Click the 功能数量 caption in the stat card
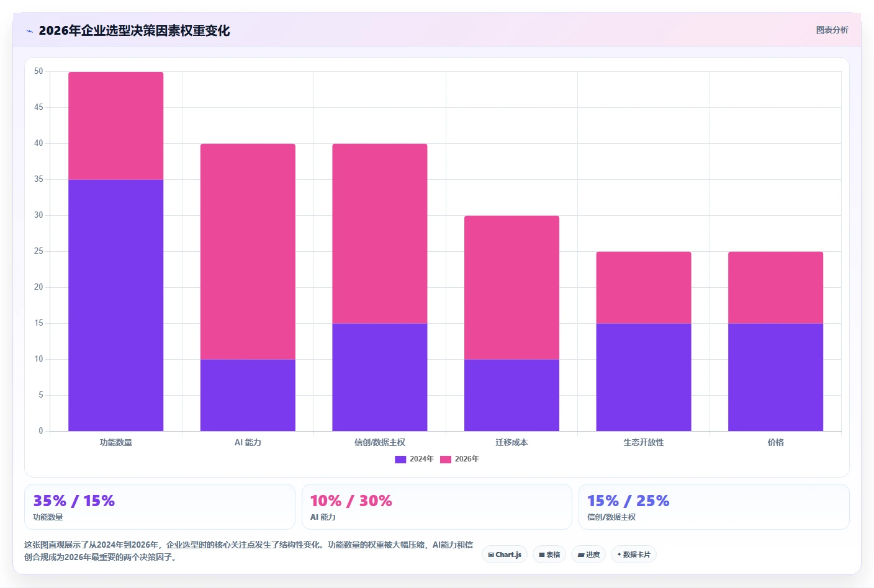This screenshot has width=874, height=588. click(48, 517)
